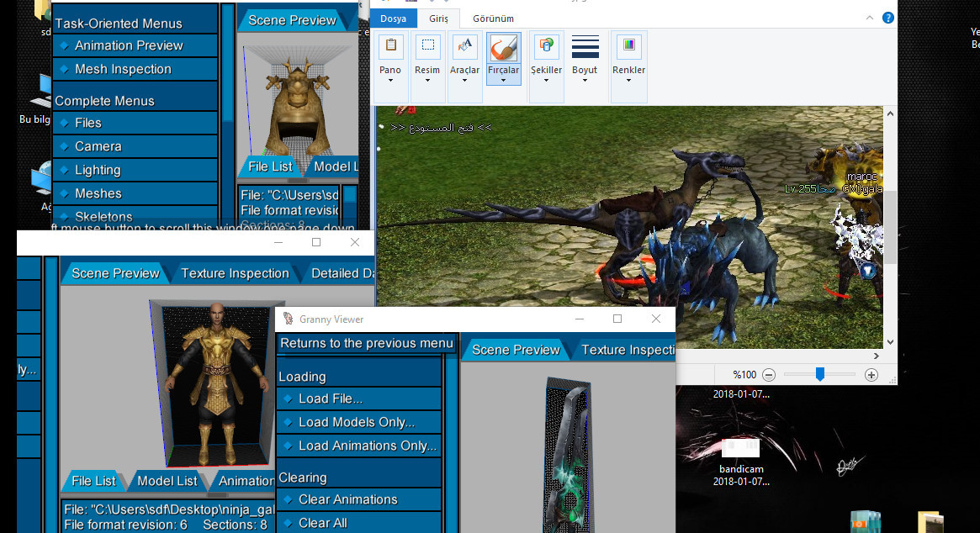Click the zoom in plus button in Paint

[x=871, y=375]
